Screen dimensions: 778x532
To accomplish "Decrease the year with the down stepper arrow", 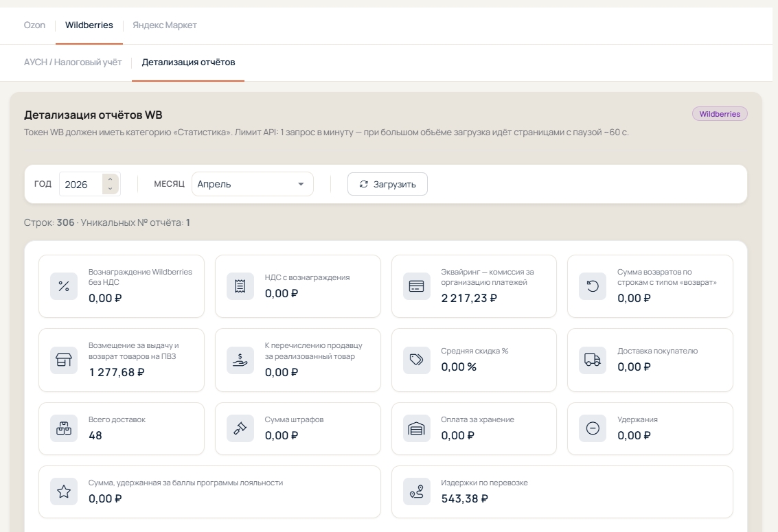I will point(110,189).
